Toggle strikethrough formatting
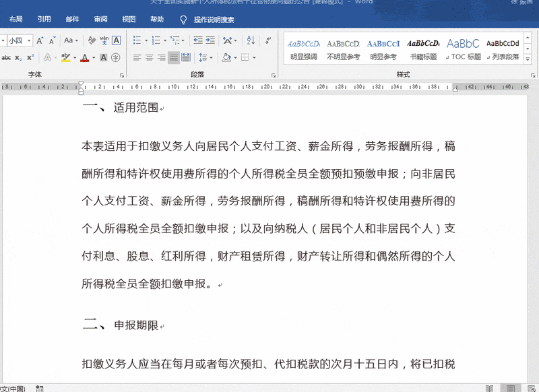The height and width of the screenshot is (392, 539). coord(7,57)
